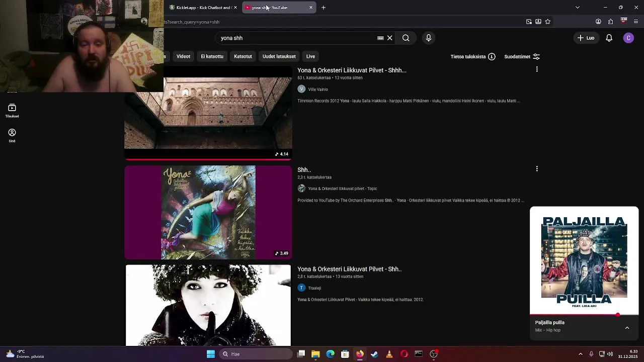The image size is (644, 362).
Task: Open the account avatar menu
Action: (x=628, y=38)
